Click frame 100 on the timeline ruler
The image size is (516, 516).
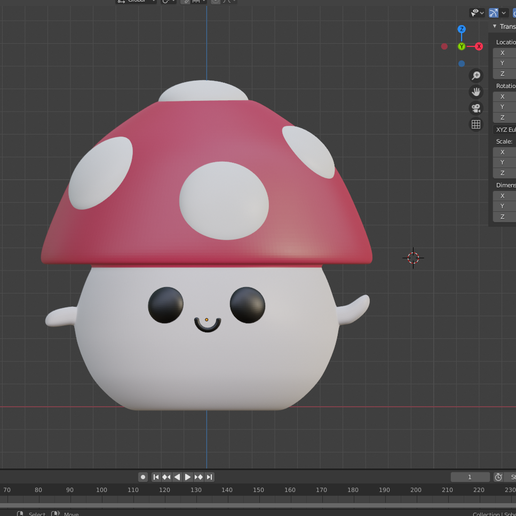[x=101, y=490]
